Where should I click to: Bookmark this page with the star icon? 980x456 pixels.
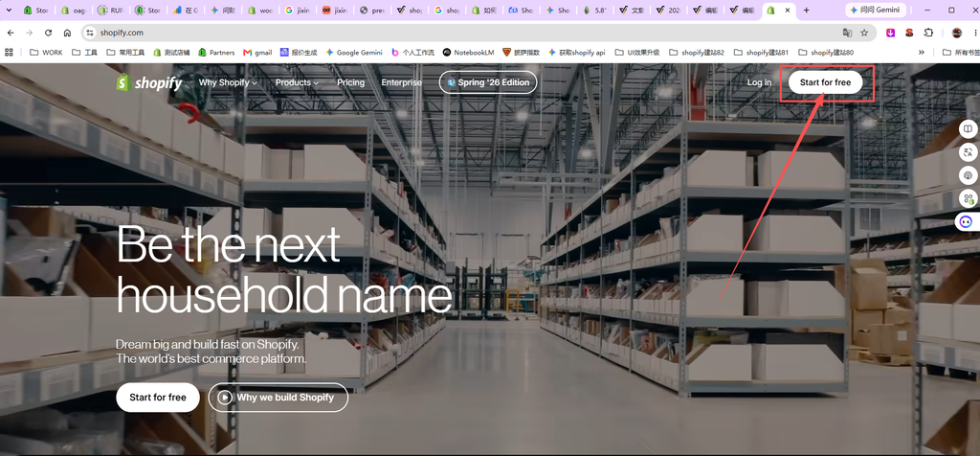(864, 33)
